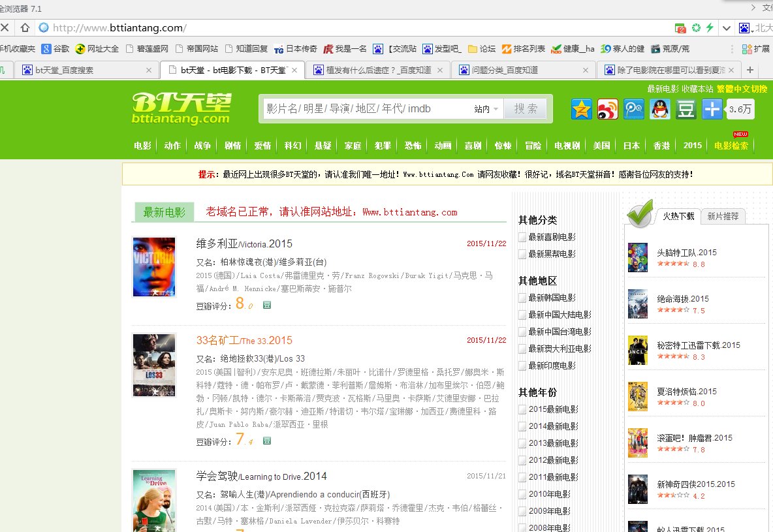This screenshot has width=773, height=532.
Task: Share the page to Douban
Action: (x=685, y=110)
